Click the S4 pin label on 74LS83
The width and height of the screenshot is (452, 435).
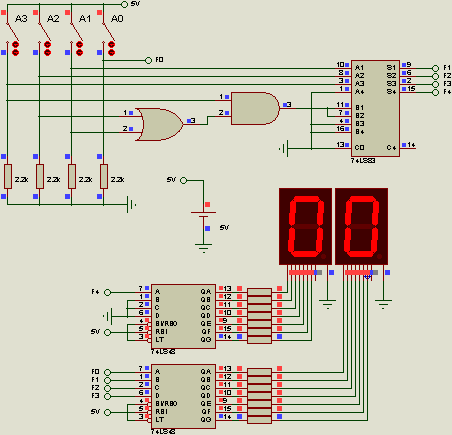(x=391, y=92)
